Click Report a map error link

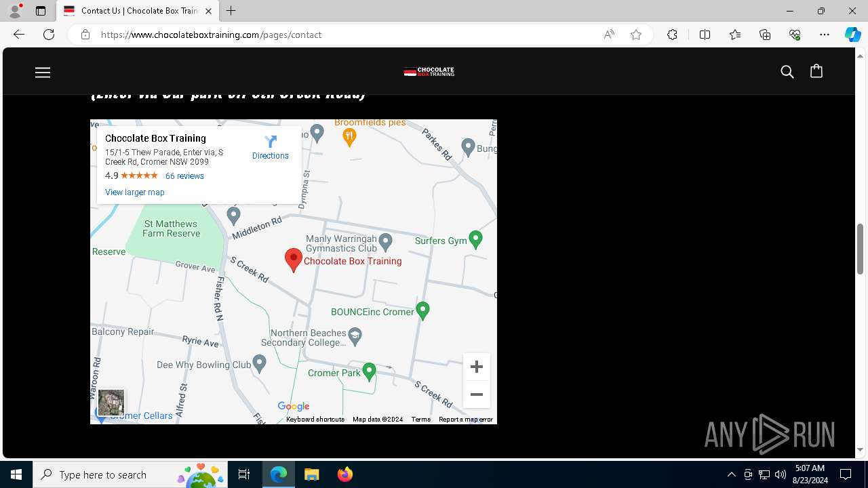(x=466, y=420)
